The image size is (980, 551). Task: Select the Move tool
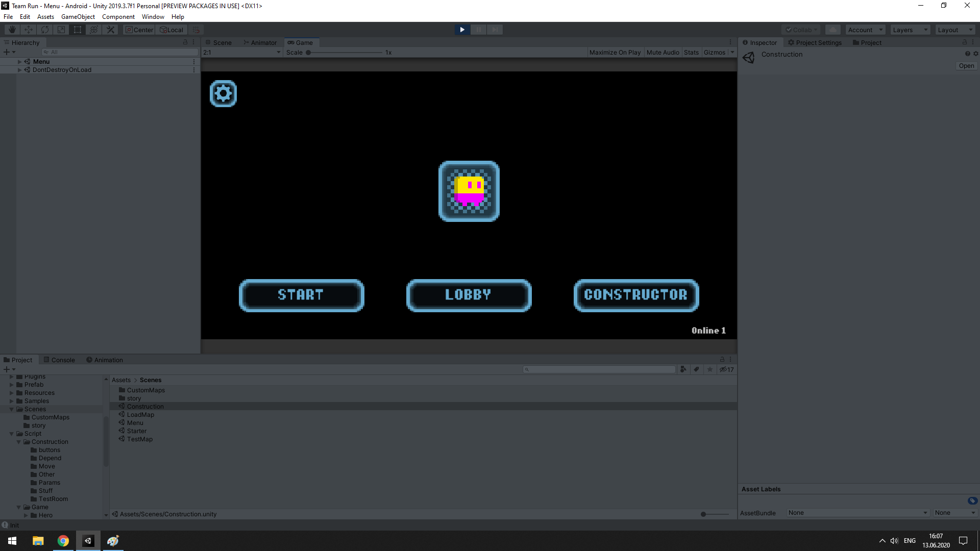(x=29, y=30)
